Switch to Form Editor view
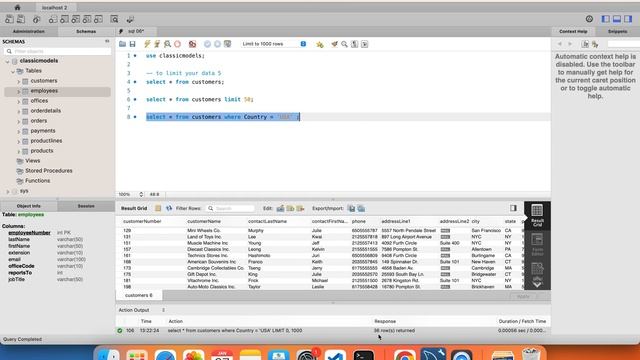 pos(537,244)
